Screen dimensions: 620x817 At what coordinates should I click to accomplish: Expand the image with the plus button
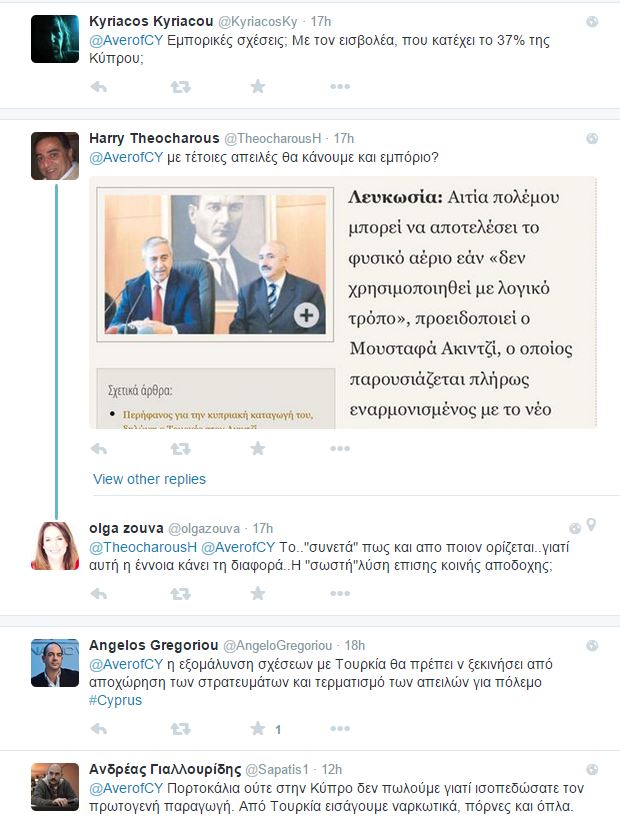click(x=306, y=315)
